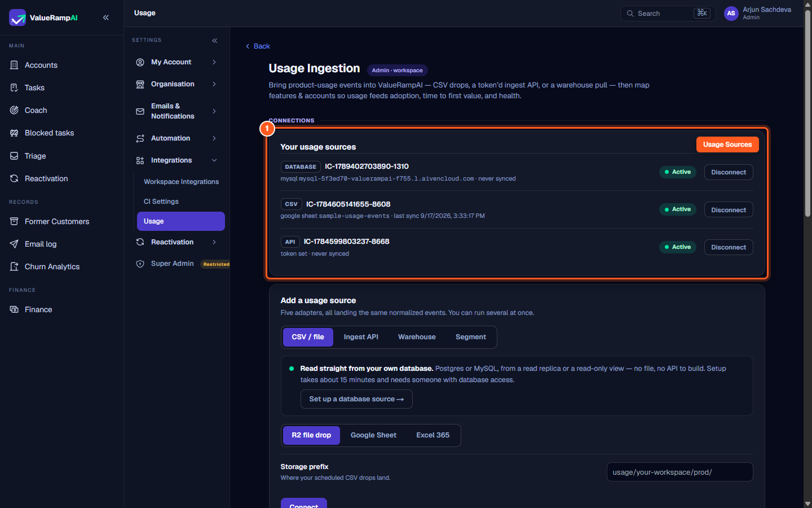
Task: Expand Emails & Notifications chevron
Action: coord(214,111)
